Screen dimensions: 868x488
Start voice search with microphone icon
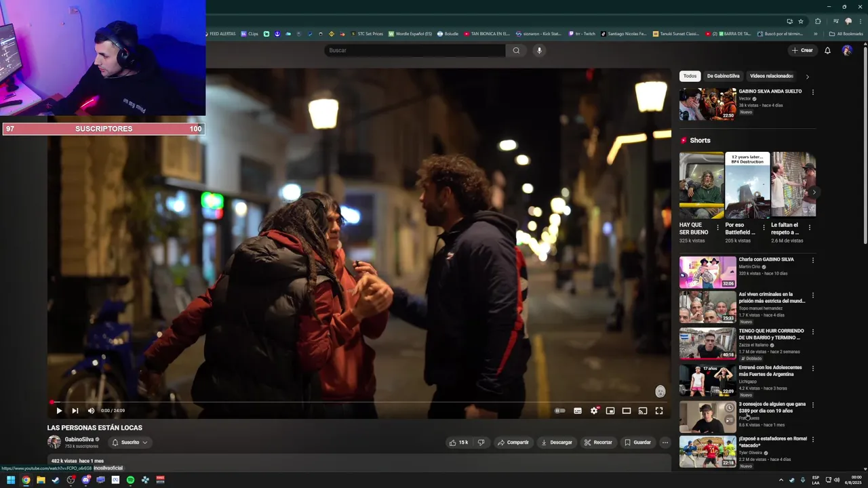point(539,50)
